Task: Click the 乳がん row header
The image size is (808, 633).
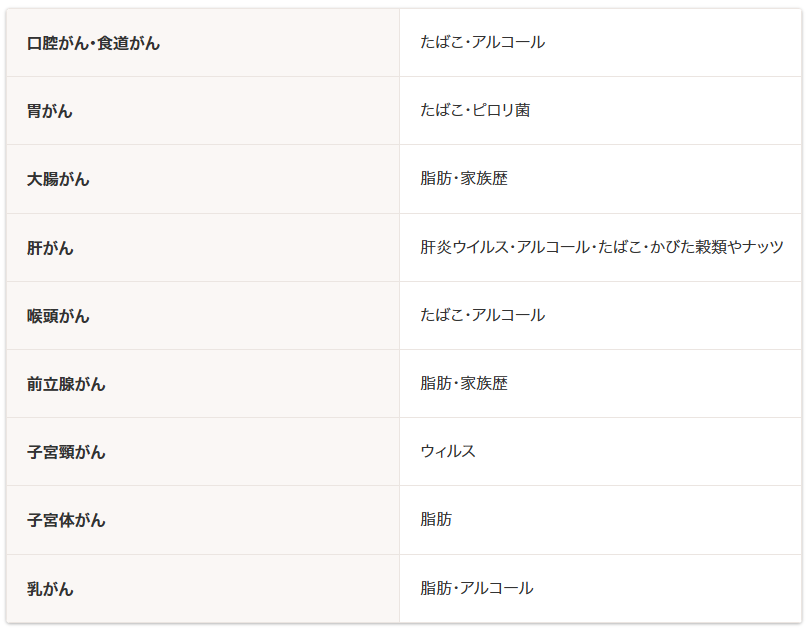Action: click(50, 588)
